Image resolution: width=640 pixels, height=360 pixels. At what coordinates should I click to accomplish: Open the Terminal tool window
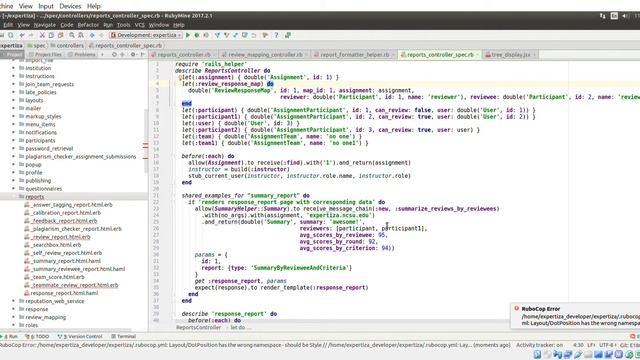point(123,336)
